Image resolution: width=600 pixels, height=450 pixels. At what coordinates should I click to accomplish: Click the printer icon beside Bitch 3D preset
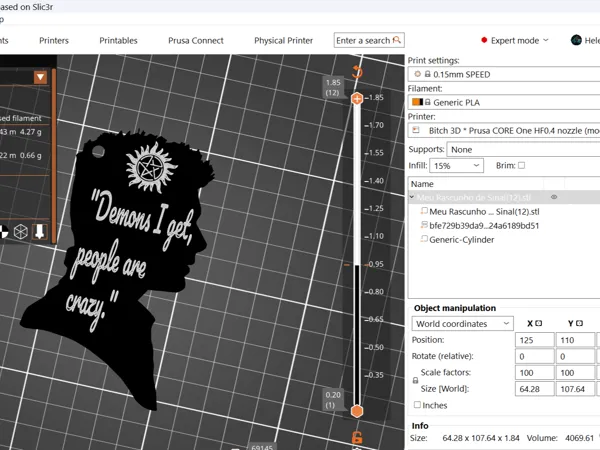point(416,130)
